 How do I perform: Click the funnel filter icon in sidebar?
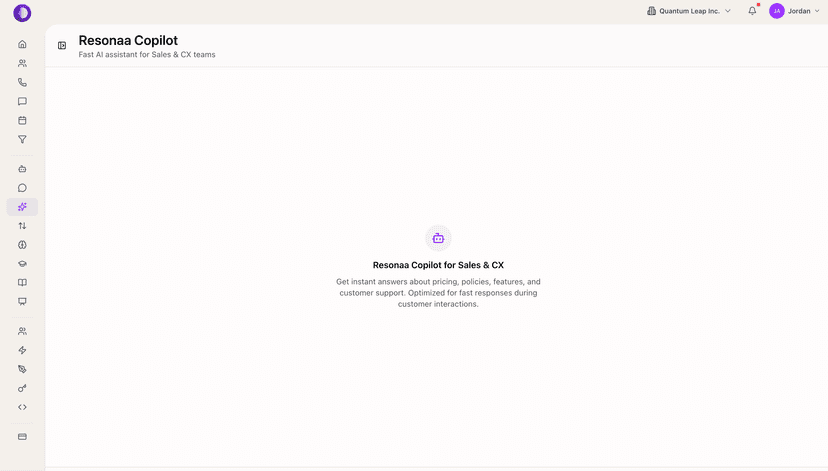(x=22, y=140)
